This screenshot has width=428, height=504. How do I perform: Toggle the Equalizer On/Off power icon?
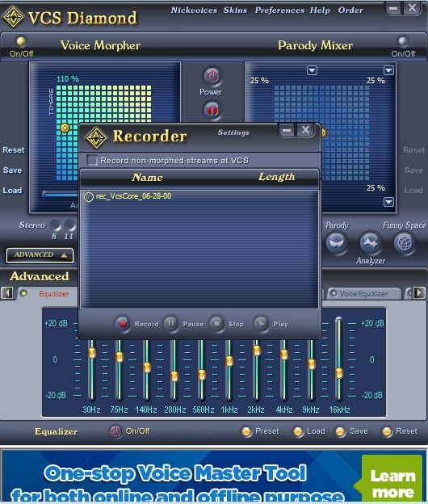[x=115, y=431]
